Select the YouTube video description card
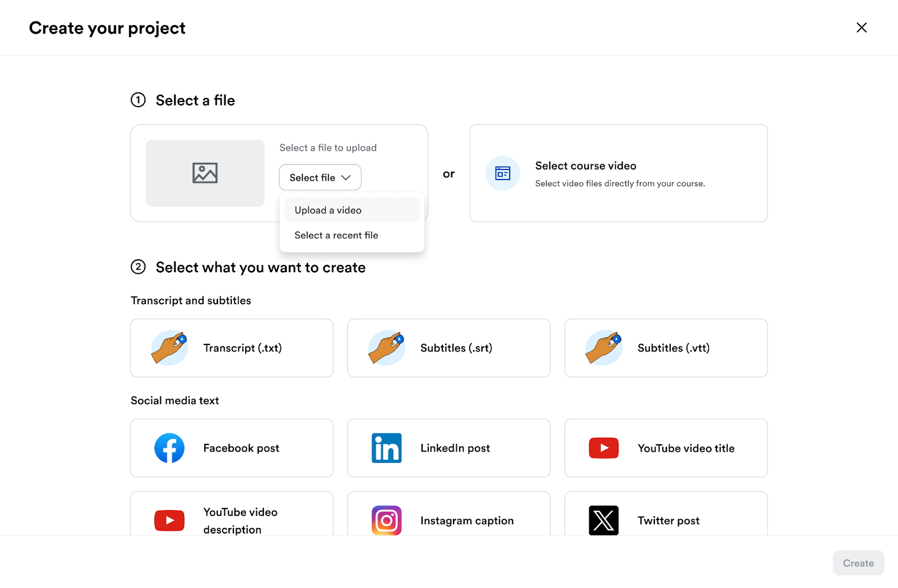The width and height of the screenshot is (898, 588). click(x=232, y=513)
